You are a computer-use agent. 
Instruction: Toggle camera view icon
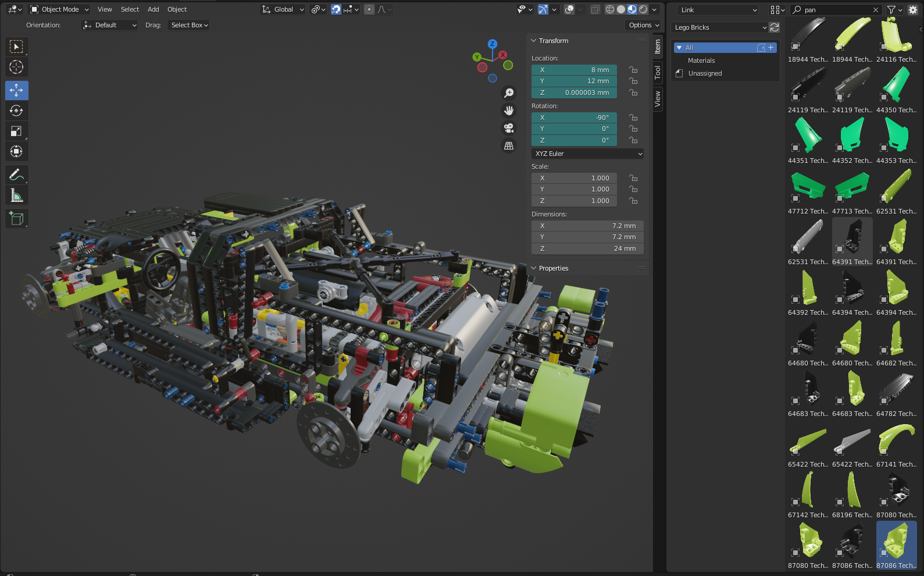509,128
